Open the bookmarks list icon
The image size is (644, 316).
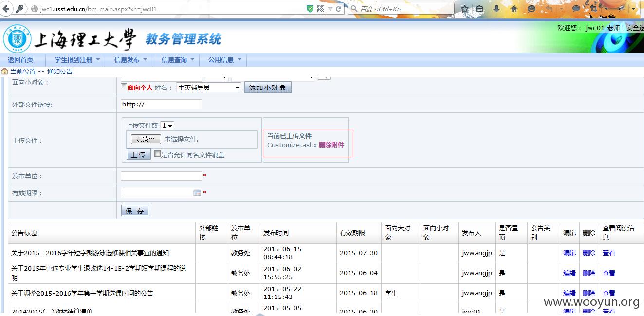pos(479,9)
